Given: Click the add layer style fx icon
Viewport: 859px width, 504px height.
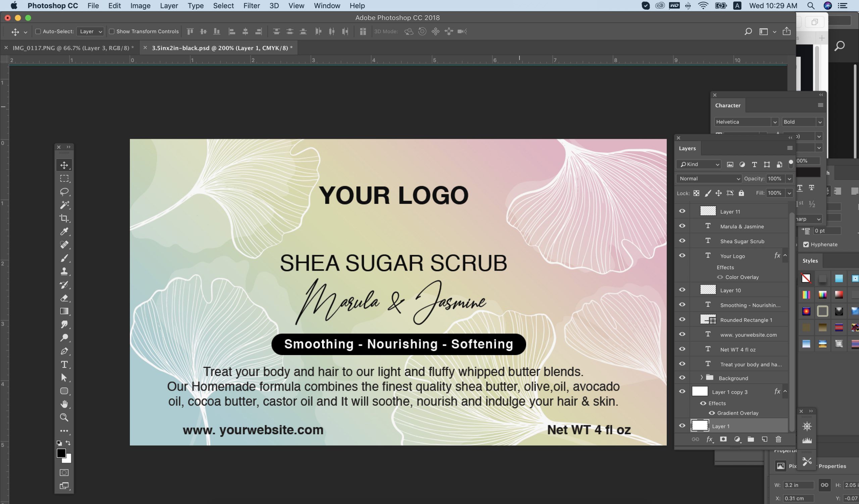Looking at the screenshot, I should [x=709, y=439].
